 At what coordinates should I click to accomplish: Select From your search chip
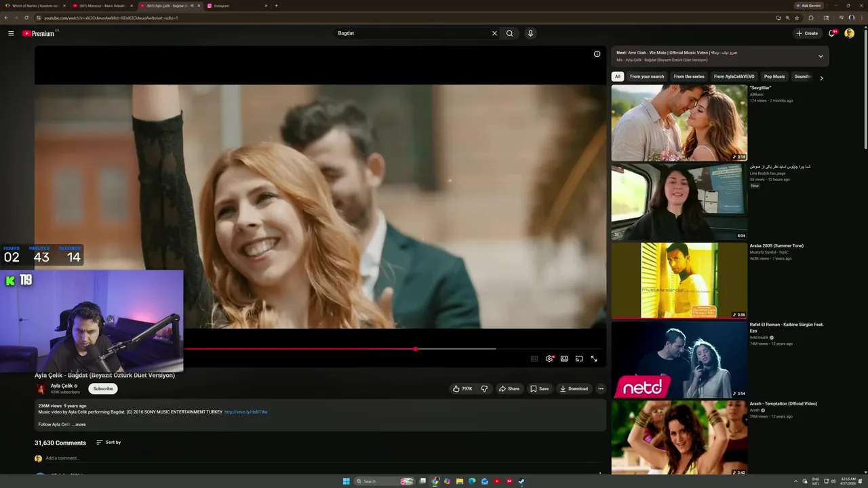(x=647, y=77)
